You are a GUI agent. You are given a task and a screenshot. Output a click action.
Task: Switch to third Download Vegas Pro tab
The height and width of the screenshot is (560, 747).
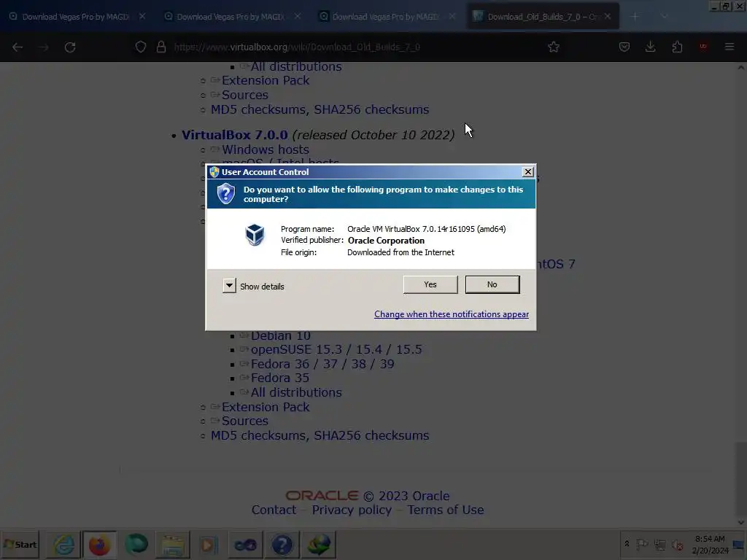coord(385,17)
